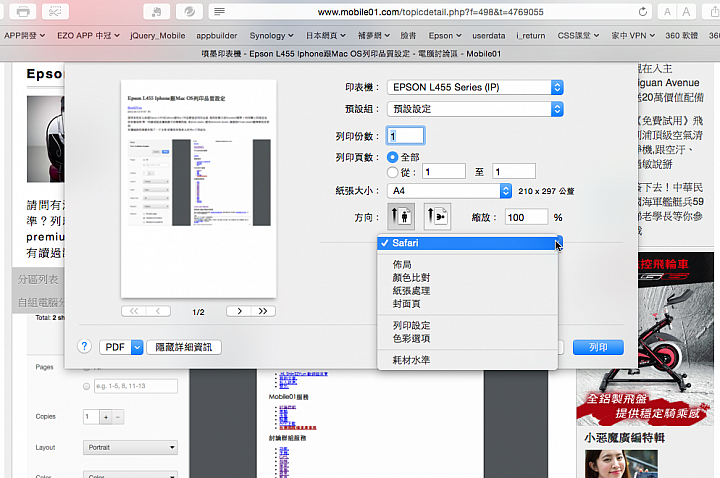
Task: Click the spin bike advertisement image
Action: [x=645, y=339]
